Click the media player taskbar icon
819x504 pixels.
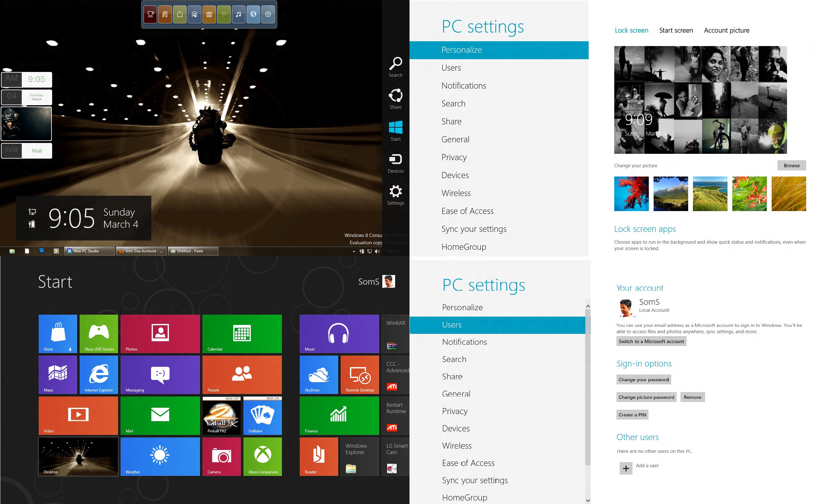point(56,251)
